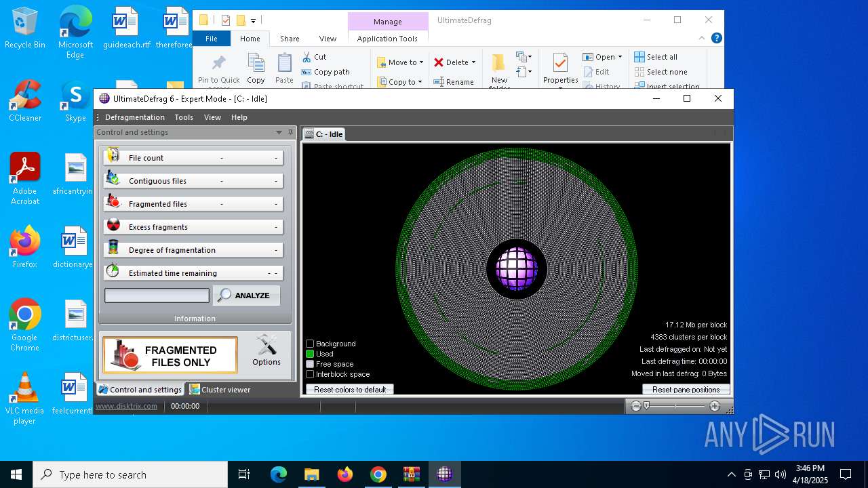The image size is (868, 488).
Task: Click the Free space color swatch
Action: coord(310,364)
